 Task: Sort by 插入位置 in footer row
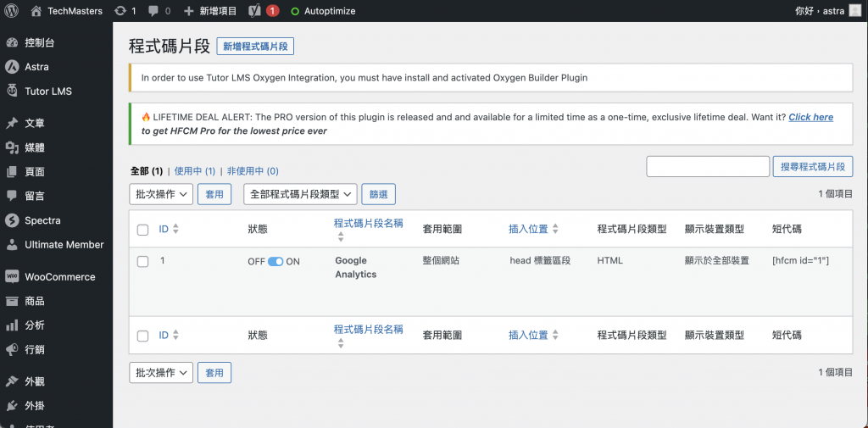coord(534,335)
